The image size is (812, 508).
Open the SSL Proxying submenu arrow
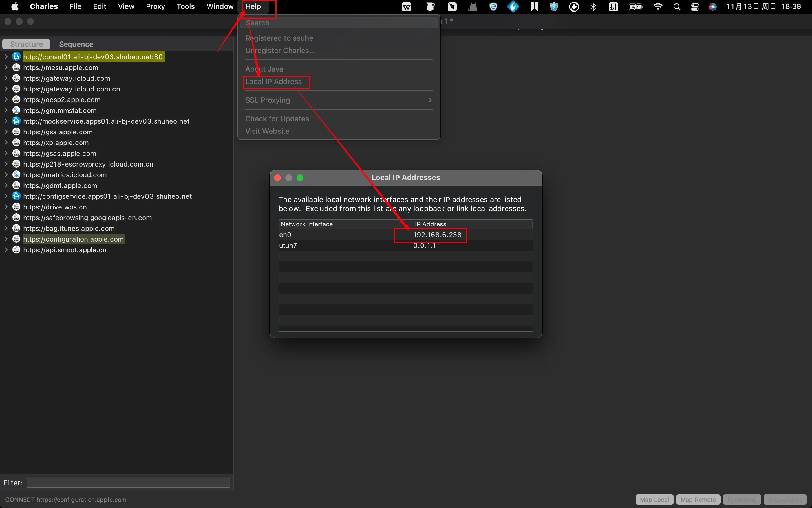tap(430, 100)
